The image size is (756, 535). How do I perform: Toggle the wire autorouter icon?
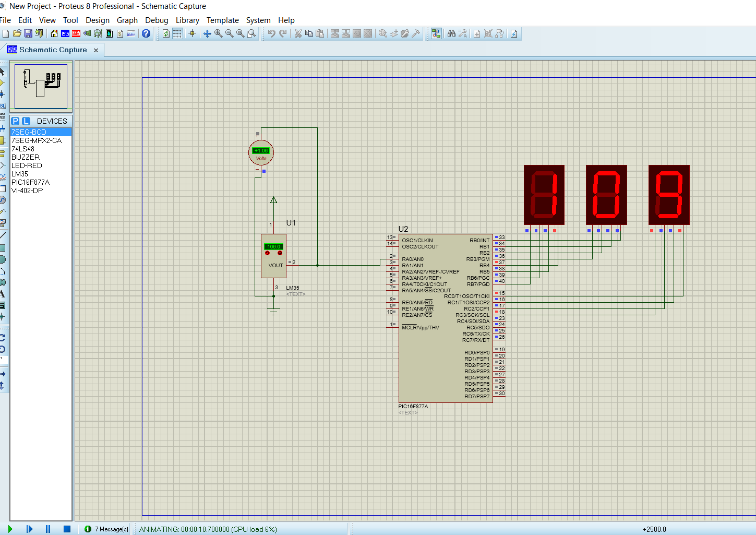pos(436,33)
